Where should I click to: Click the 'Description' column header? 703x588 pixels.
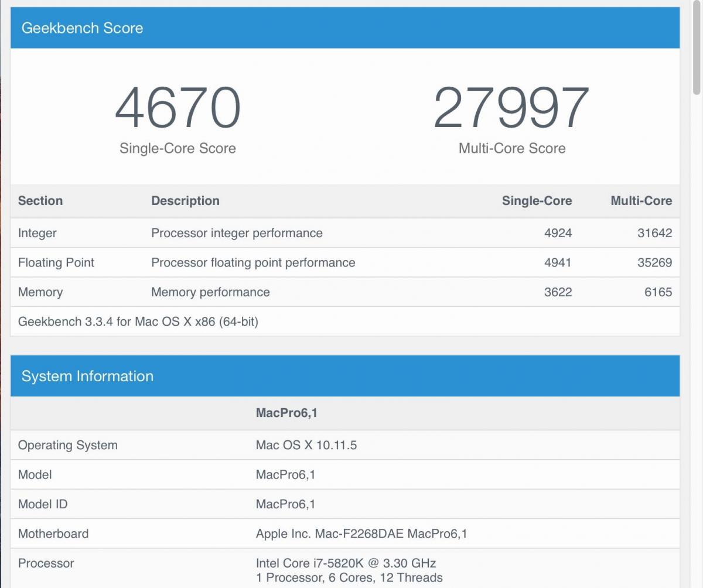coord(185,201)
